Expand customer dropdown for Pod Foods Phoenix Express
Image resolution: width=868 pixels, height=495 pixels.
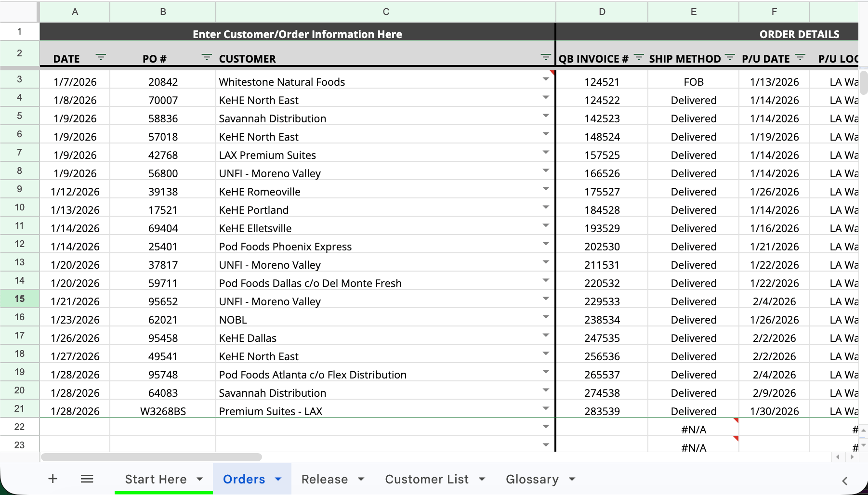pyautogui.click(x=546, y=244)
